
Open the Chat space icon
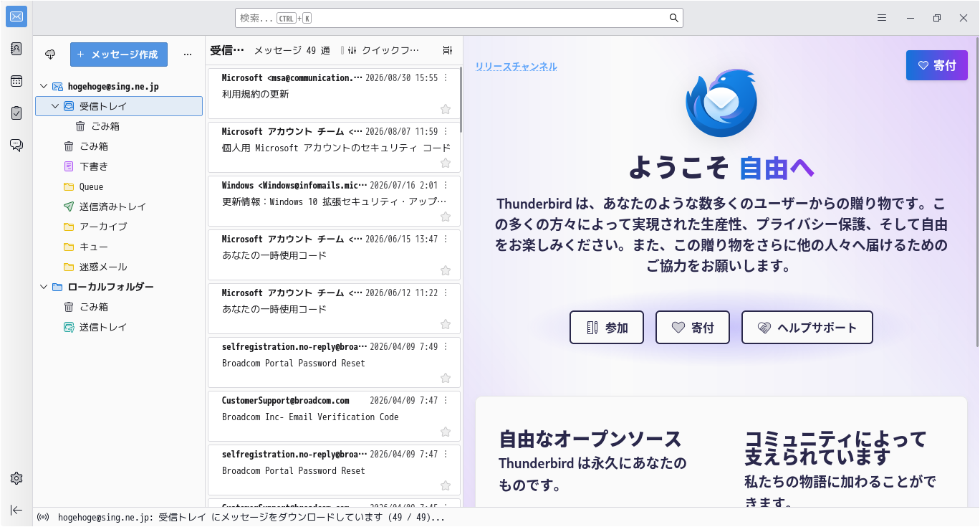click(16, 145)
